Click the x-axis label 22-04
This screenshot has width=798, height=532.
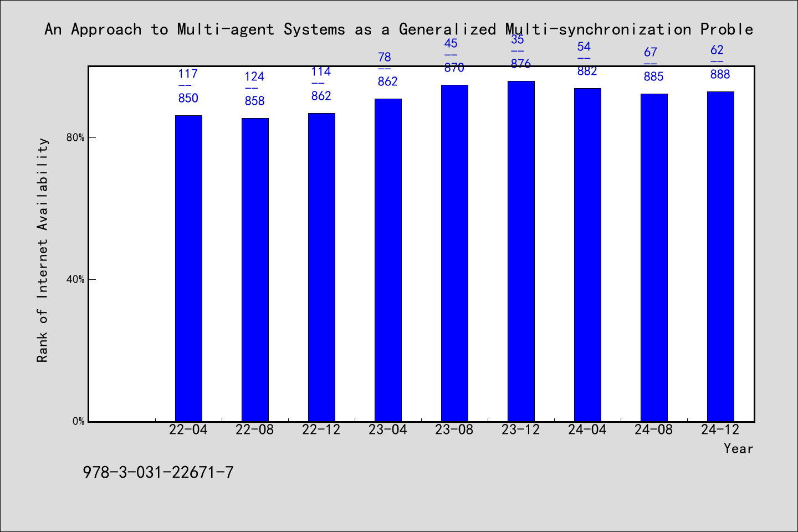point(188,429)
